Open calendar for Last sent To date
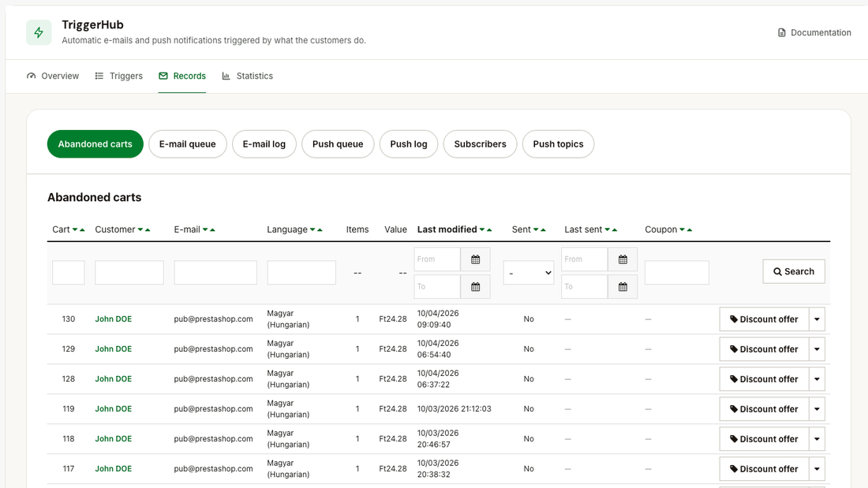This screenshot has width=868, height=488. click(x=623, y=287)
